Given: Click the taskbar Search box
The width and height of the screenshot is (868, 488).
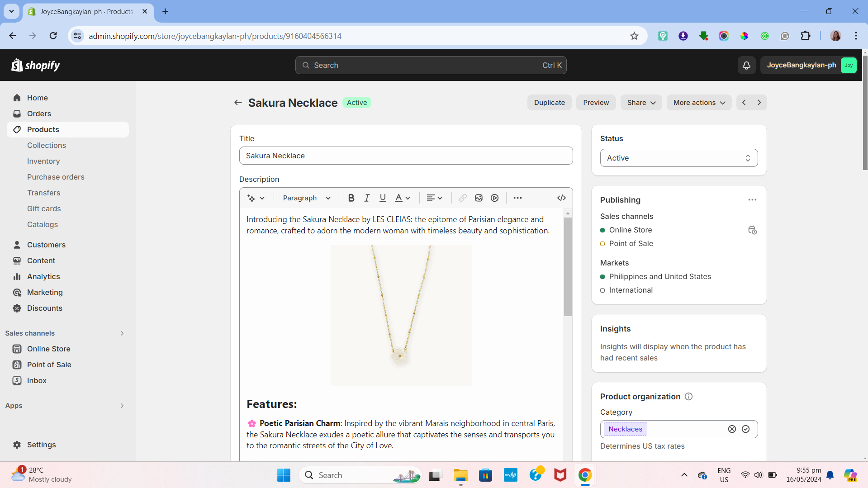Looking at the screenshot, I should 360,475.
